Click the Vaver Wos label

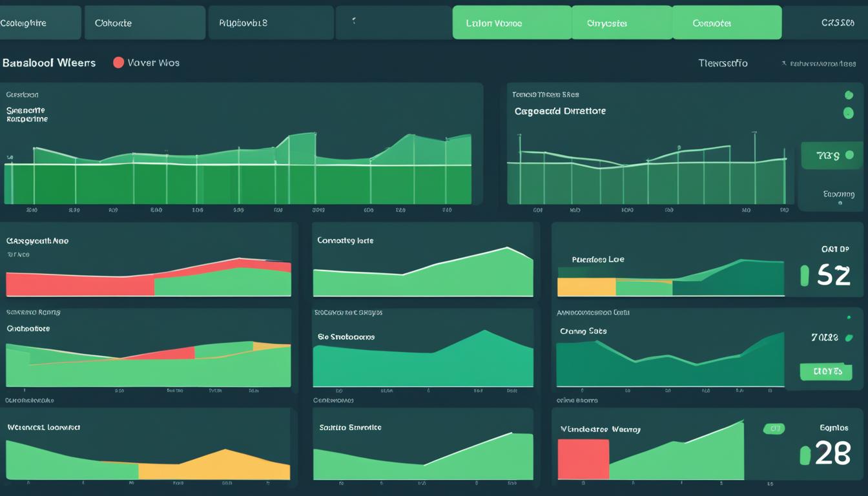[x=154, y=63]
